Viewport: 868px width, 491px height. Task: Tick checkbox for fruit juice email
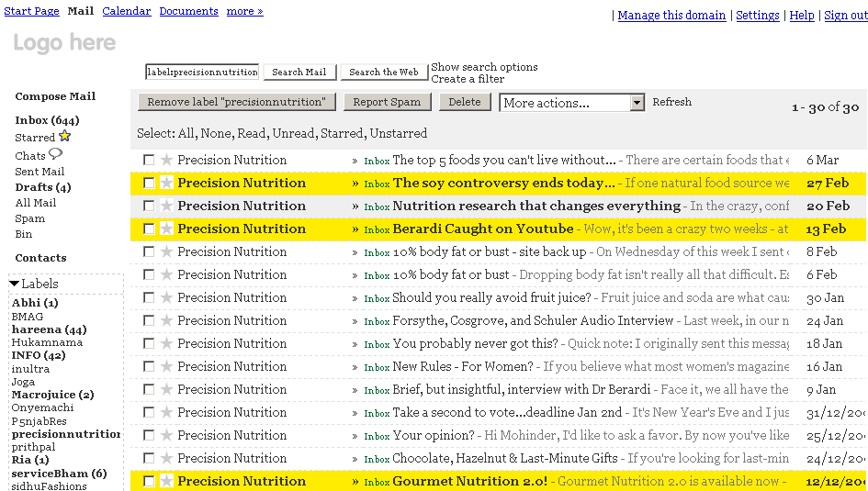point(149,297)
